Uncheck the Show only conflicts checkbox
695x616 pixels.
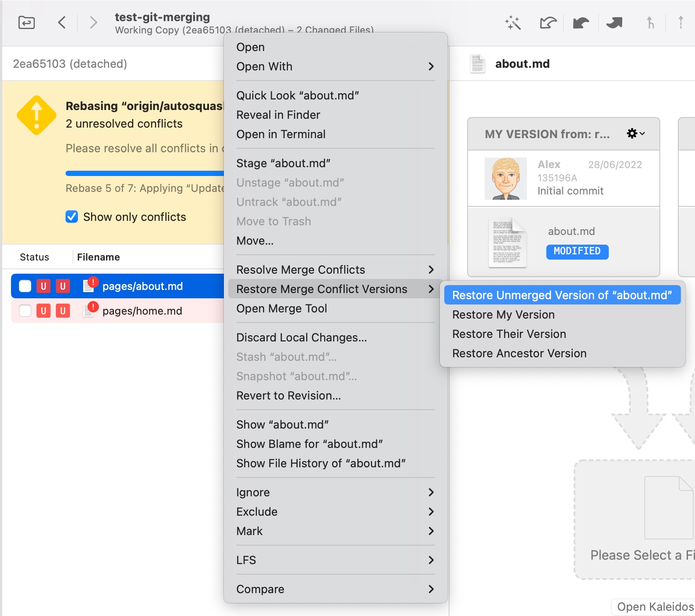(x=72, y=217)
